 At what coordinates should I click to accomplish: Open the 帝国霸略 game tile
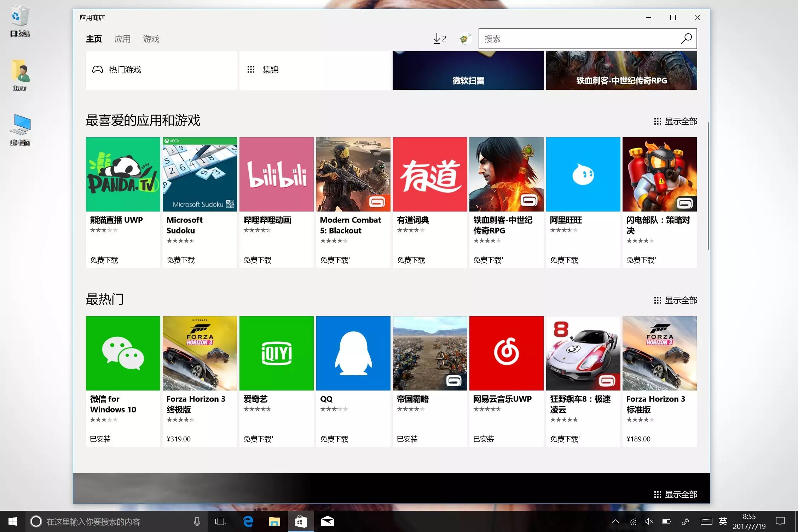[x=430, y=381]
